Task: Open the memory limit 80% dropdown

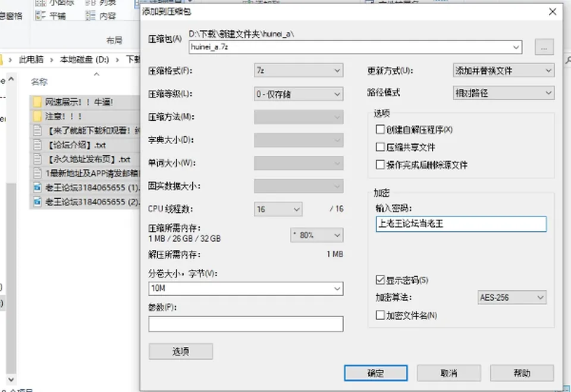Action: point(317,236)
